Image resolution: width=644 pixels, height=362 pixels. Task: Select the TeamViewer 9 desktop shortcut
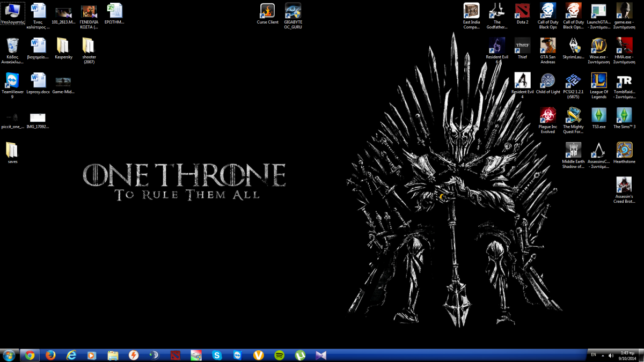point(12,86)
